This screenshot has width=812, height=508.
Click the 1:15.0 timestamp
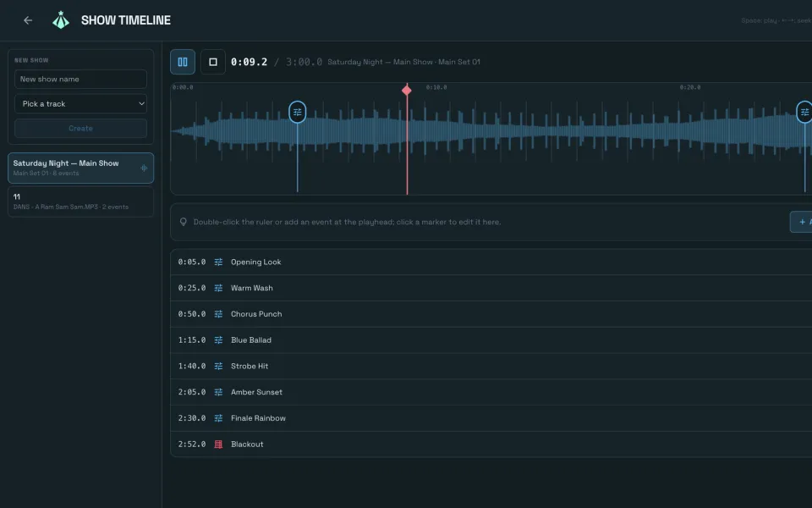click(x=192, y=340)
